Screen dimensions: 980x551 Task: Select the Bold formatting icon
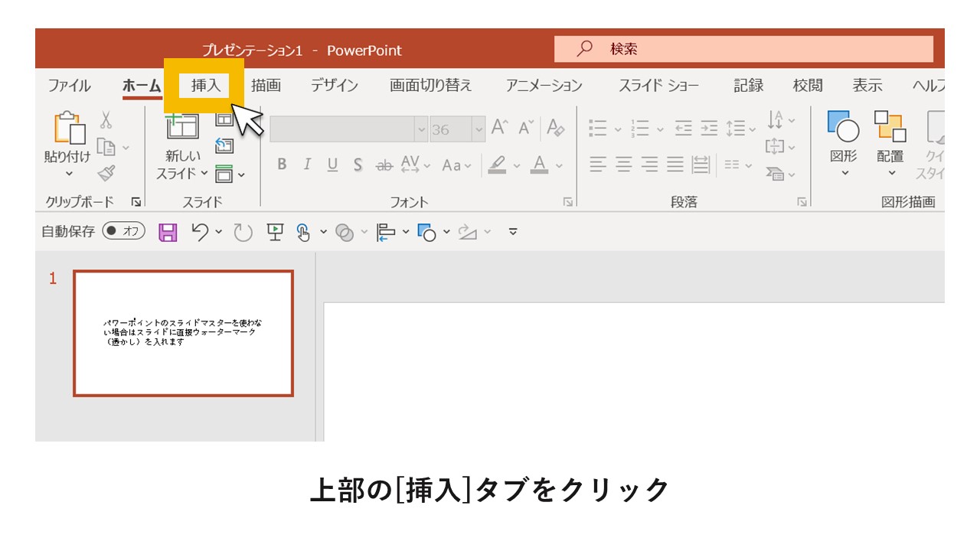tap(283, 164)
